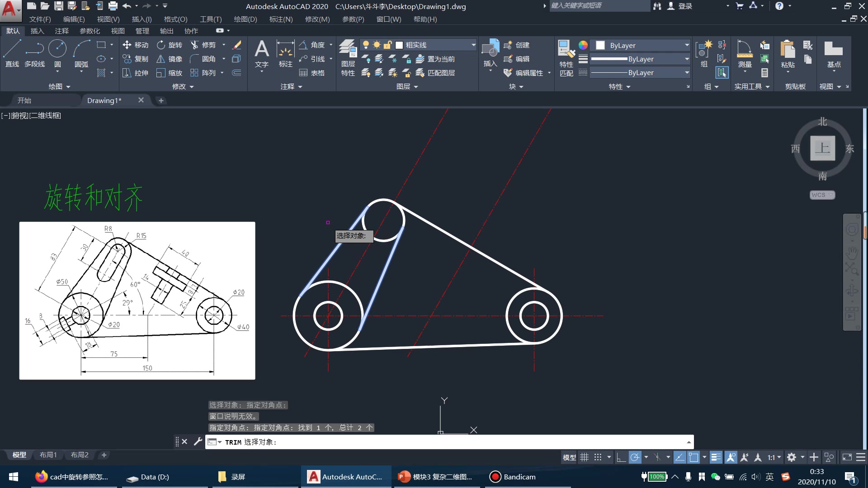Screen dimensions: 868x488
Task: Switch to the 布局1 layout tab
Action: coord(48,455)
